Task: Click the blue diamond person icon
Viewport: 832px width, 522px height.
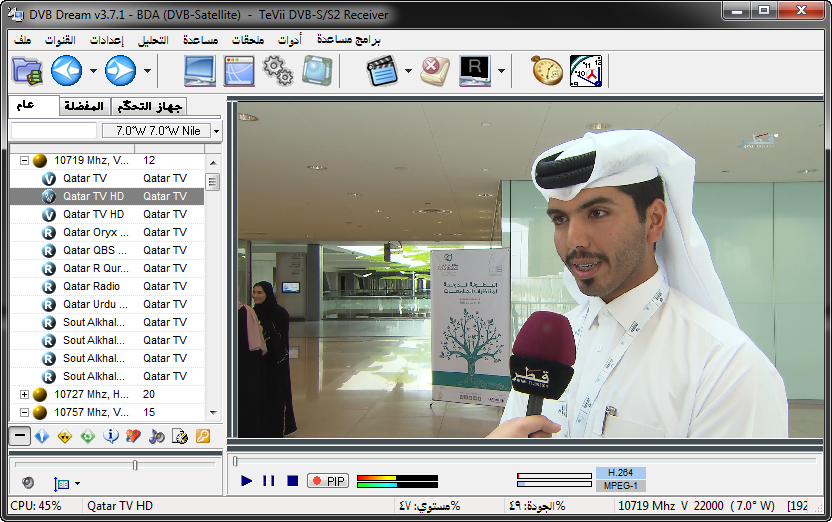Action: (x=42, y=436)
